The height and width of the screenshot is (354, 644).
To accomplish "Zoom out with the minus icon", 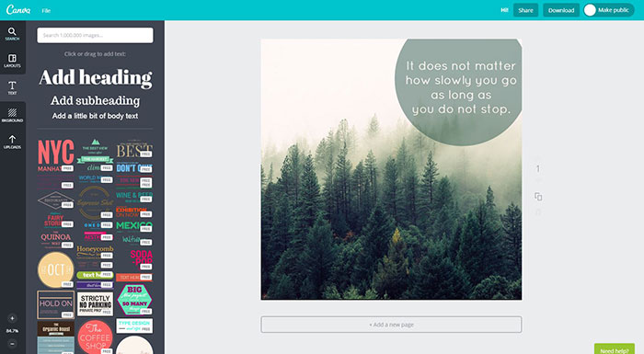I will (12, 344).
